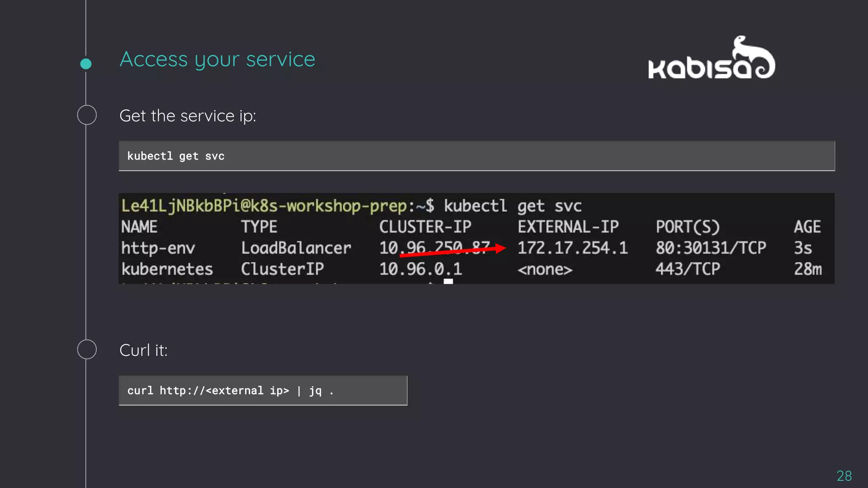Click the terminal prompt 'Le41LjNBkbBPi@k8s-workshop-prep'
868x488 pixels.
(x=264, y=206)
